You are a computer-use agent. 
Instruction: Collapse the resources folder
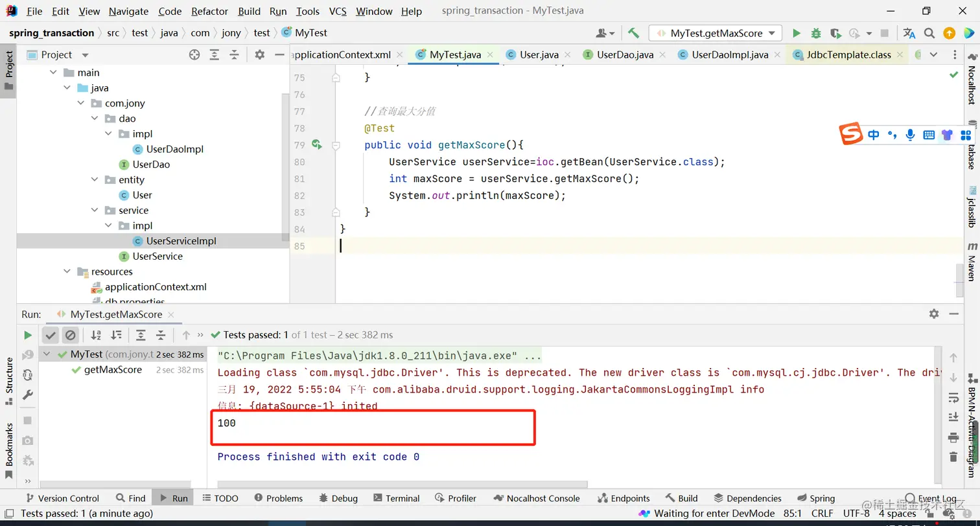pyautogui.click(x=67, y=271)
